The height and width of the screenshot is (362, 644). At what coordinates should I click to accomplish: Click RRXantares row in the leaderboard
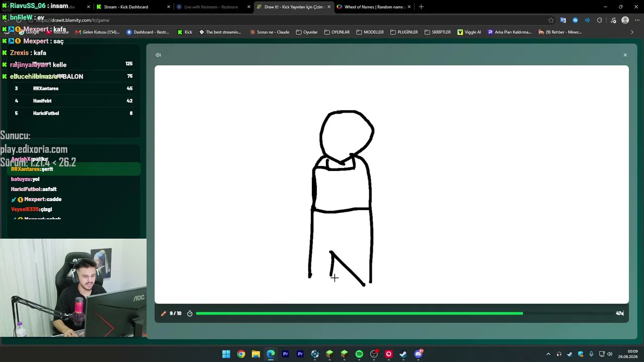coord(73,88)
